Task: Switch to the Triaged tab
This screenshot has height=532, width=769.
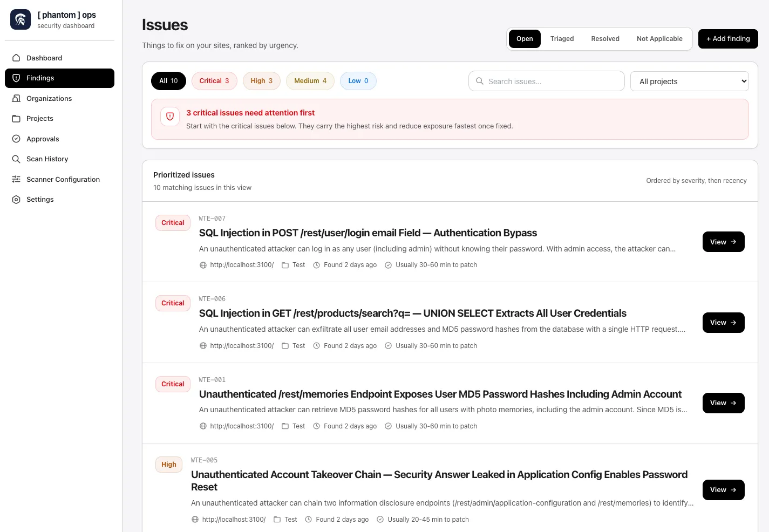Action: 562,38
